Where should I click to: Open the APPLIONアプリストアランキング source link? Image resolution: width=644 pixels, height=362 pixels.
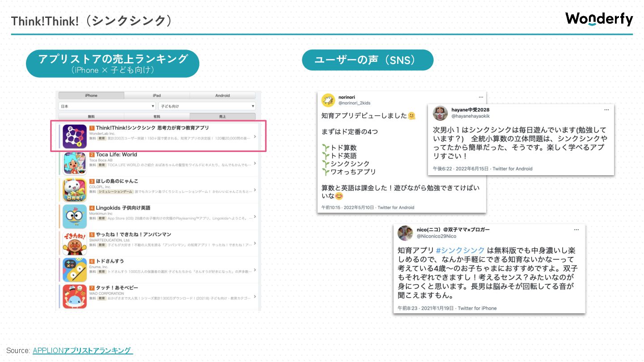tap(83, 351)
